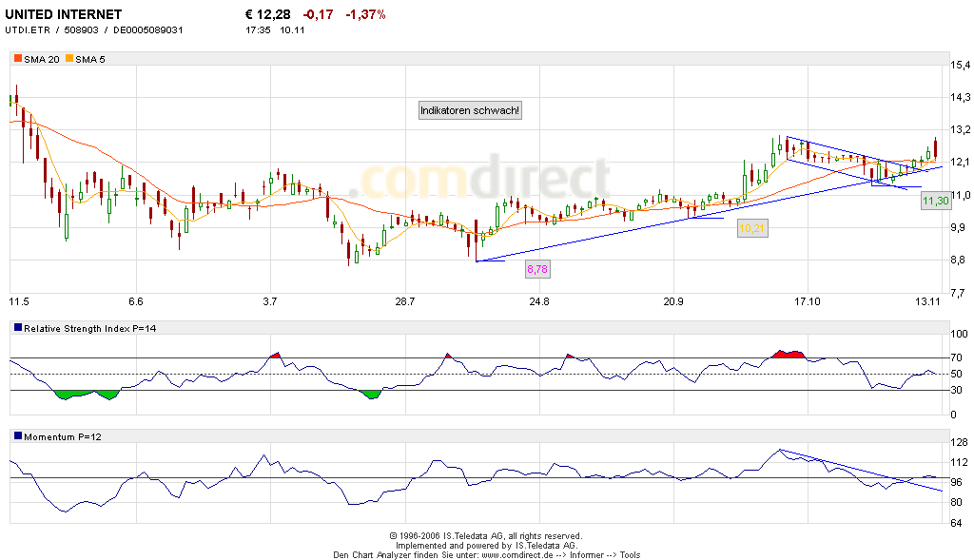Click the price axis value 12,1
Image resolution: width=974 pixels, height=560 pixels.
[960, 163]
